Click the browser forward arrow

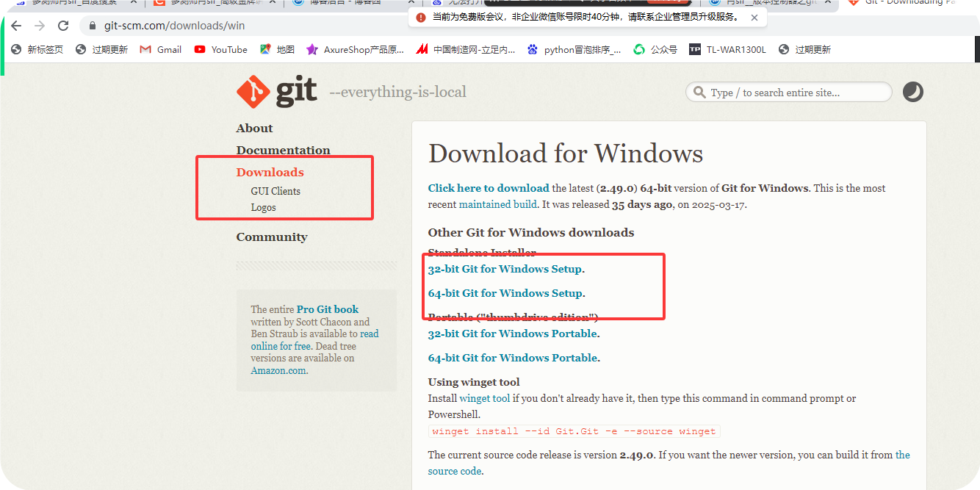coord(40,26)
